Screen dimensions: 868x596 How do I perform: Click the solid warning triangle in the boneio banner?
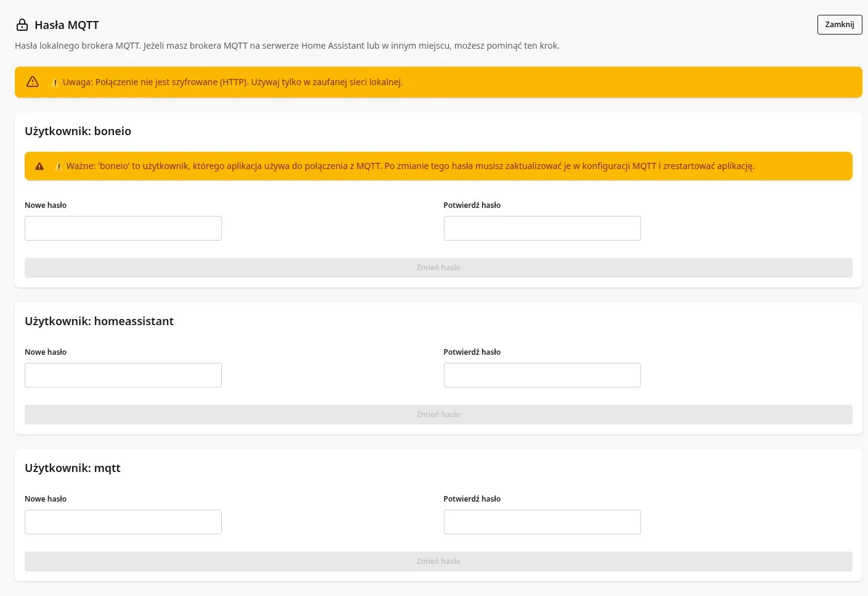pyautogui.click(x=39, y=166)
